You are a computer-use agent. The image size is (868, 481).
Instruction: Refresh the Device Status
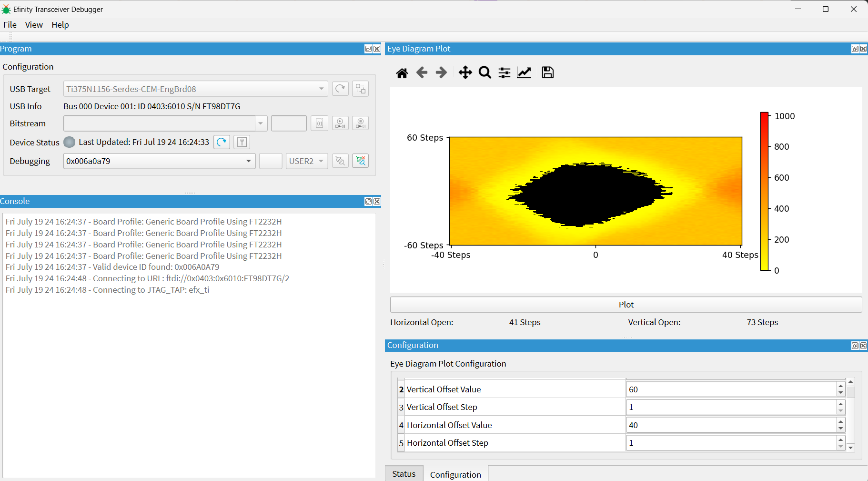[x=222, y=142]
